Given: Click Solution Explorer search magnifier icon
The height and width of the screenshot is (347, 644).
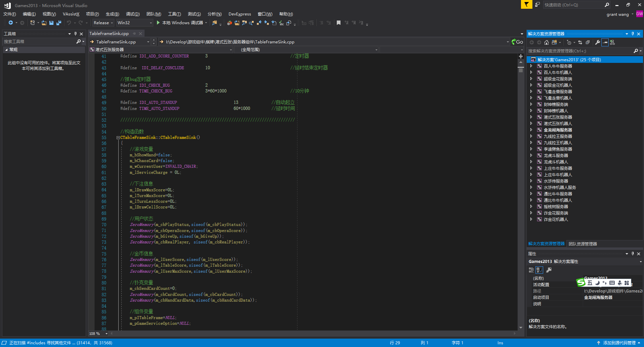Looking at the screenshot, I should pyautogui.click(x=636, y=51).
